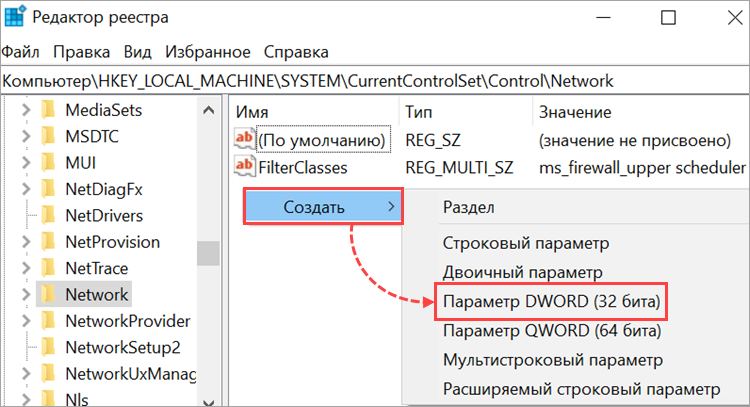The image size is (750, 407).
Task: Select the Nls folder icon
Action: point(48,398)
